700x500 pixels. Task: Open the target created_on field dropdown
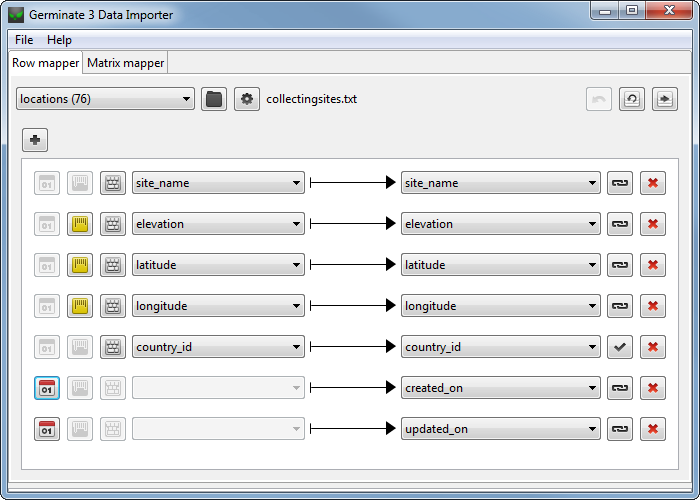[500, 388]
